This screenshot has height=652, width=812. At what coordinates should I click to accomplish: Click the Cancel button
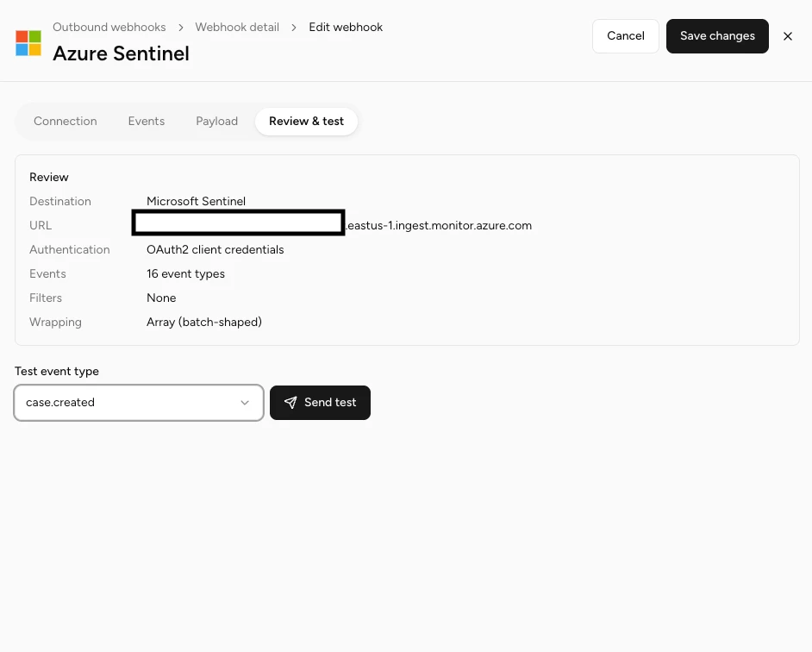click(x=626, y=36)
